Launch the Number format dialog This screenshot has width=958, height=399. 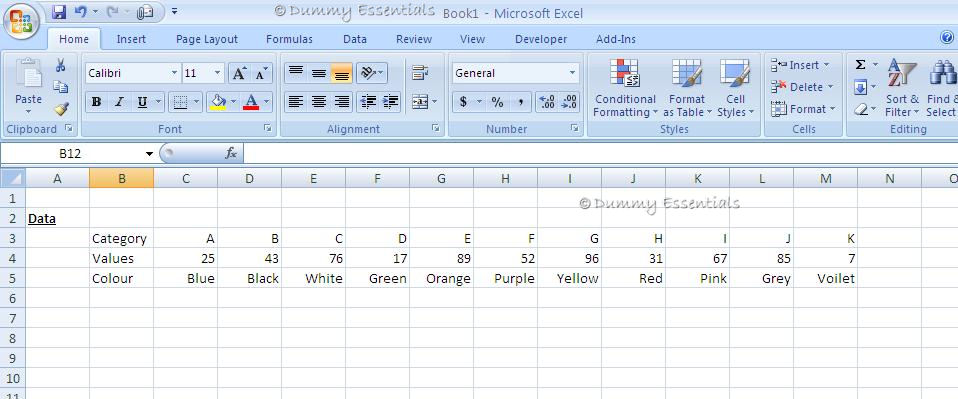point(574,129)
